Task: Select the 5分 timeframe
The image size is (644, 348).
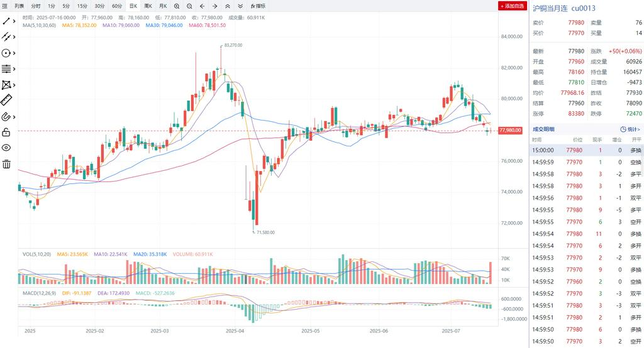Action: (66, 6)
